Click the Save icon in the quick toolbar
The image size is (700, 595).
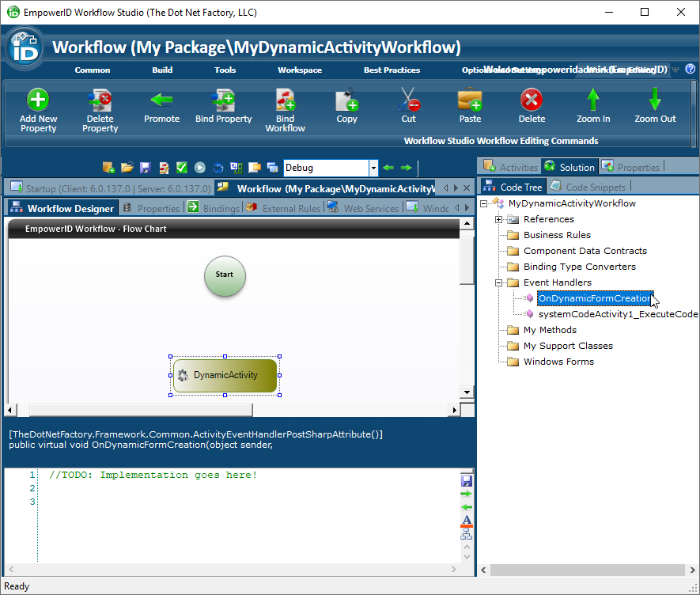pyautogui.click(x=145, y=168)
